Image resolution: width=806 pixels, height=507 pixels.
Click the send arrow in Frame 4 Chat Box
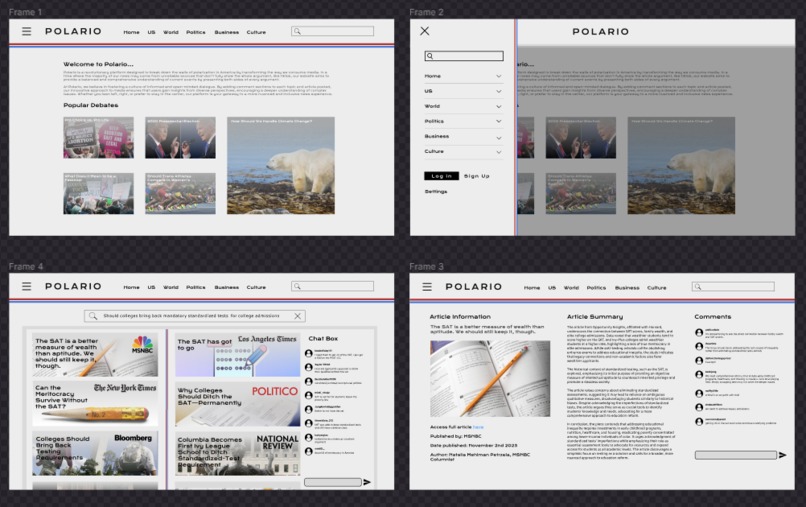point(367,482)
